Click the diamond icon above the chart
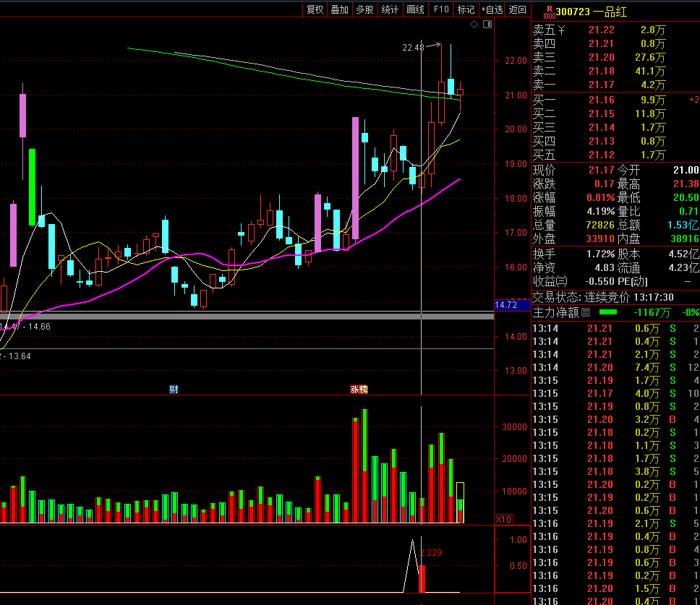700x605 pixels. coord(474,25)
